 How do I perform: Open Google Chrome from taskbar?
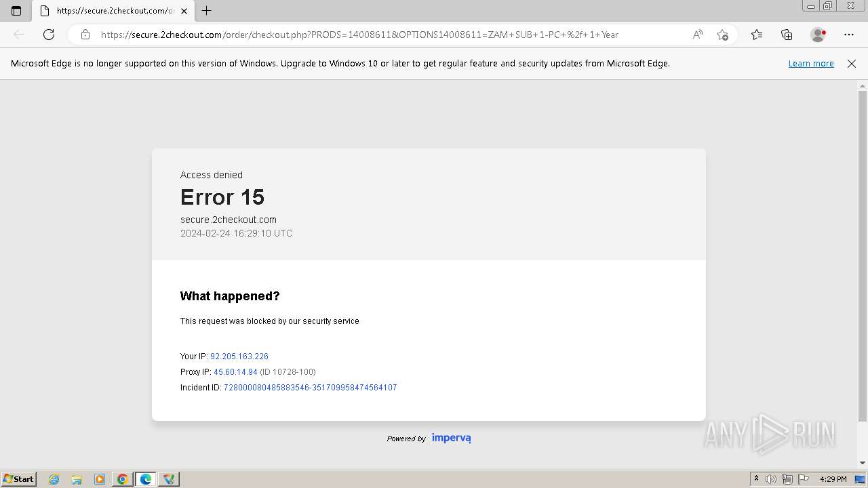(123, 479)
